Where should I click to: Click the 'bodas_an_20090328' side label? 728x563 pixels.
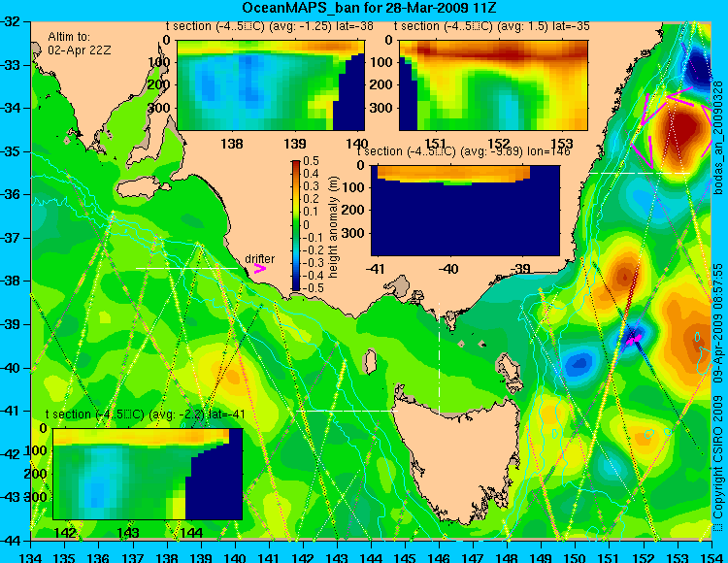(x=717, y=139)
